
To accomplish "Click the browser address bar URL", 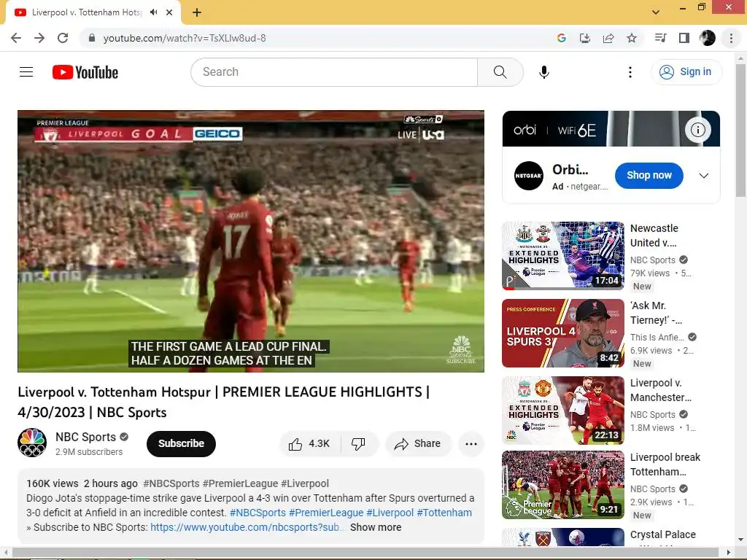I will pyautogui.click(x=185, y=38).
